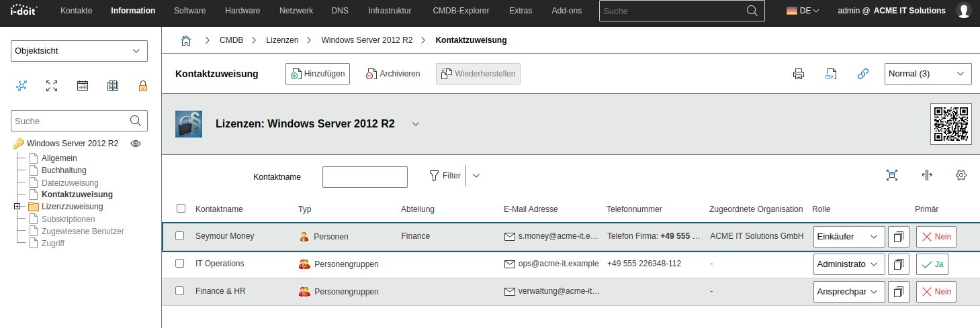The image size is (980, 328).
Task: Export the list via the CSV icon
Action: point(830,74)
